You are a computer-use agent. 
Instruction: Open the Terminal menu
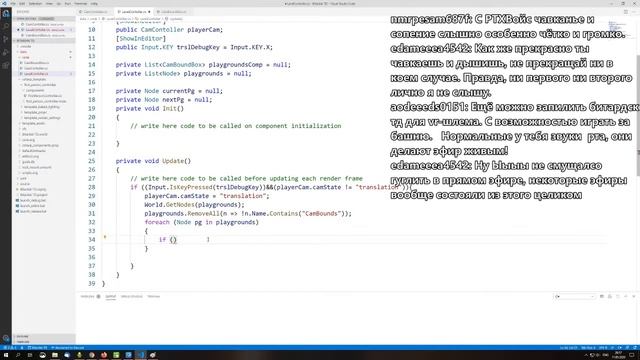coord(81,3)
